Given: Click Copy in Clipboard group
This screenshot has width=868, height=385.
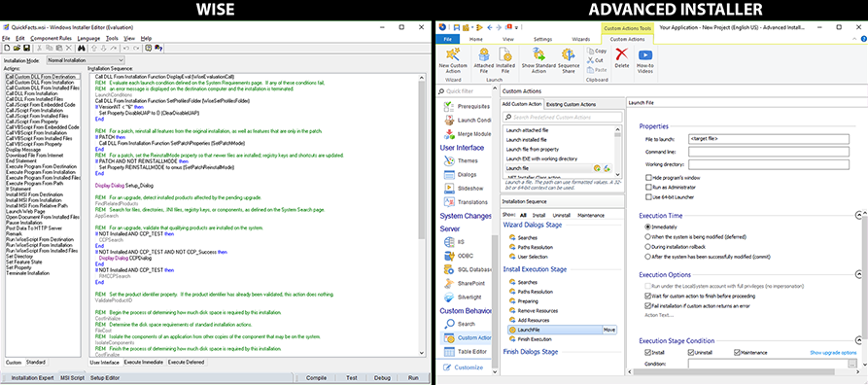Looking at the screenshot, I should pos(596,51).
